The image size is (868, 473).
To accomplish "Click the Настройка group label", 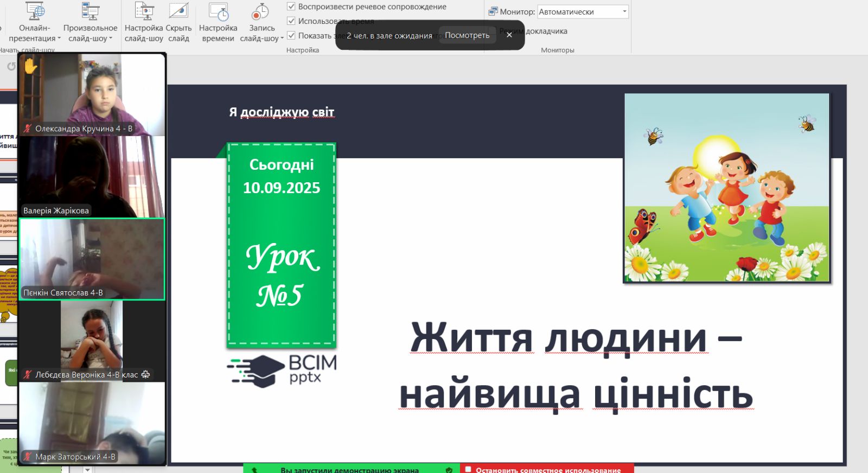I will coord(303,50).
